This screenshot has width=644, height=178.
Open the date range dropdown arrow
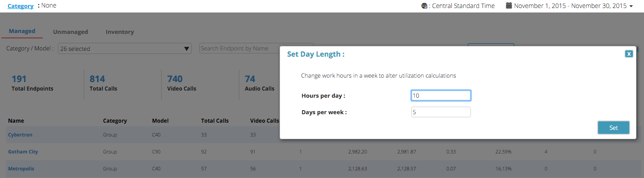(631, 6)
